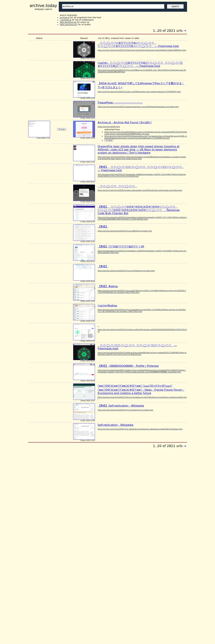Screen dimensions: 215x644
Task: Open the tomshardware.com archive URL link
Action: pos(142,158)
